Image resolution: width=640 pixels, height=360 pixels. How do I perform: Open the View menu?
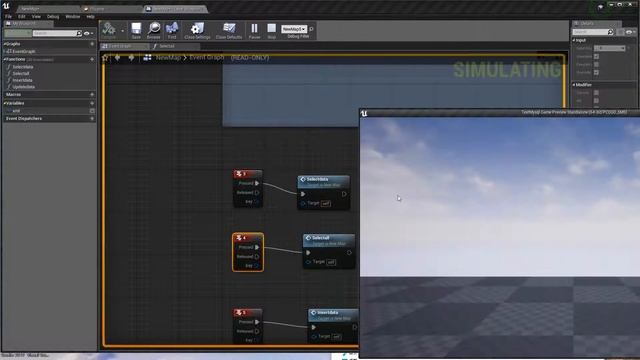tap(36, 16)
